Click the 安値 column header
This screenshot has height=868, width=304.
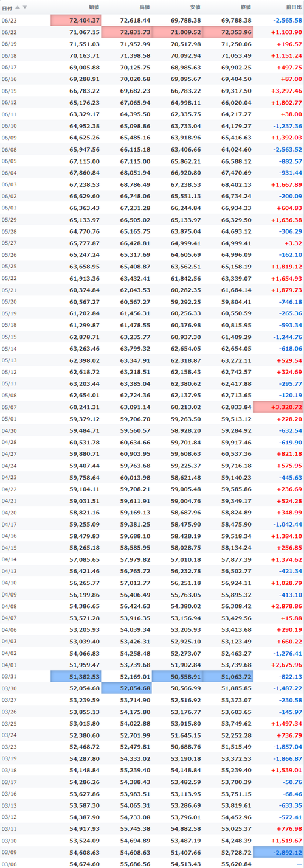[194, 7]
